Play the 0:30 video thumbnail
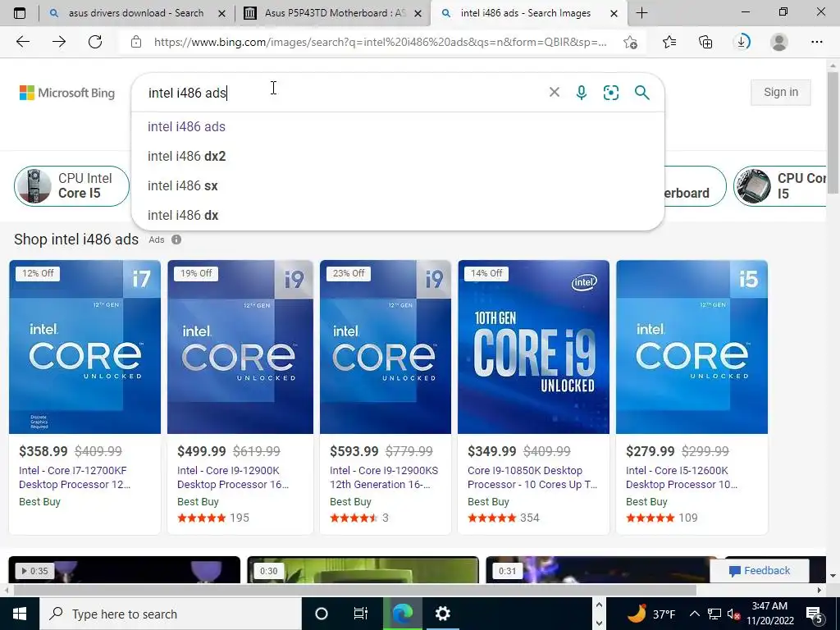This screenshot has width=840, height=630. [x=363, y=570]
